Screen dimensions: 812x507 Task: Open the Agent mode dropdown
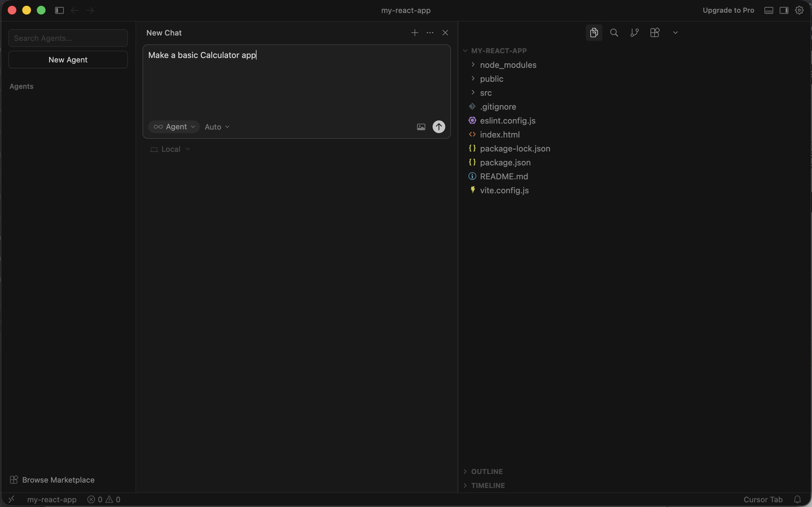tap(174, 127)
